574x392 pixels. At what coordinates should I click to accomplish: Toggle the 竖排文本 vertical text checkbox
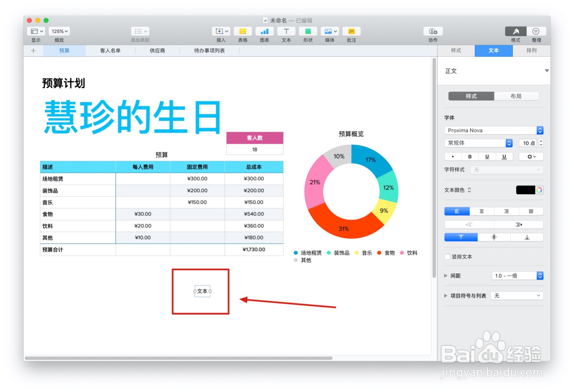(x=447, y=256)
